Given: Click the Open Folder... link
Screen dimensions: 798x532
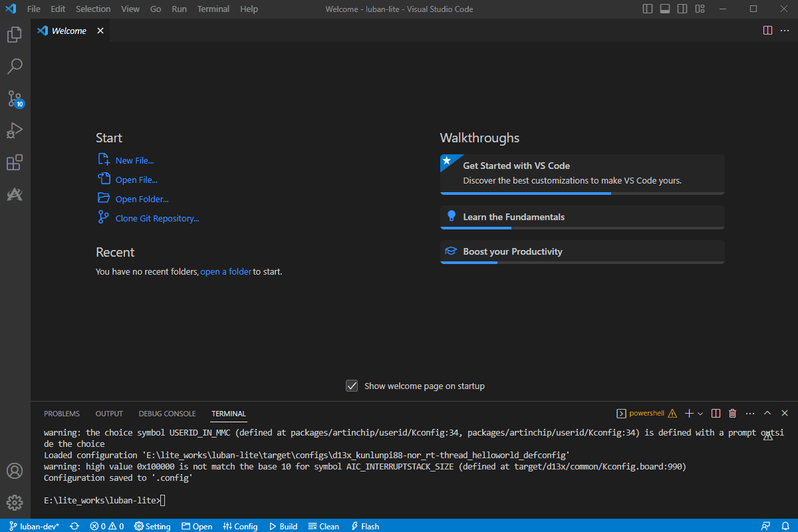Looking at the screenshot, I should click(142, 199).
